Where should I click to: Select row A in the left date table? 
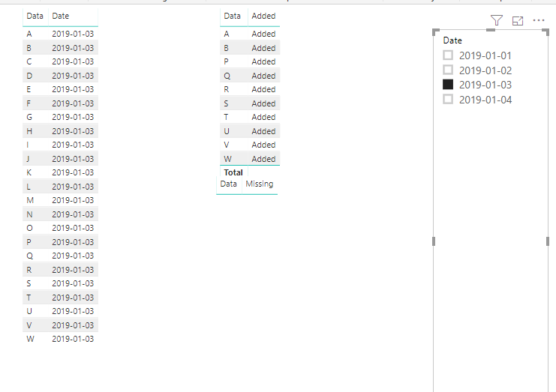(x=60, y=34)
